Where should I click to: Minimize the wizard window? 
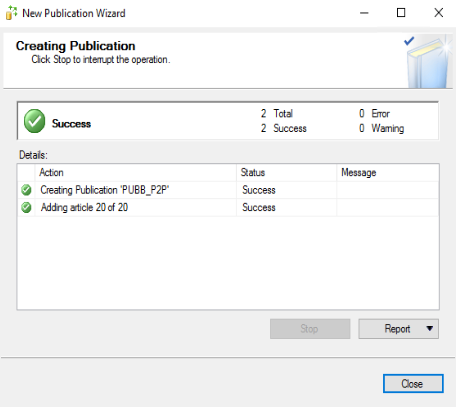point(364,13)
